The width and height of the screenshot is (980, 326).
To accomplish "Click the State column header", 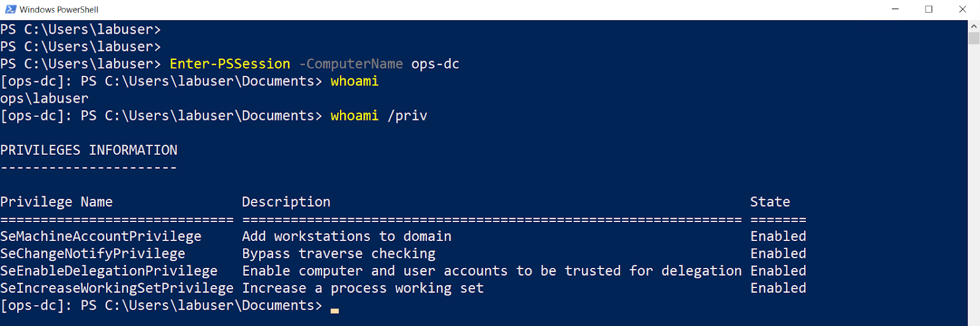I will click(770, 202).
